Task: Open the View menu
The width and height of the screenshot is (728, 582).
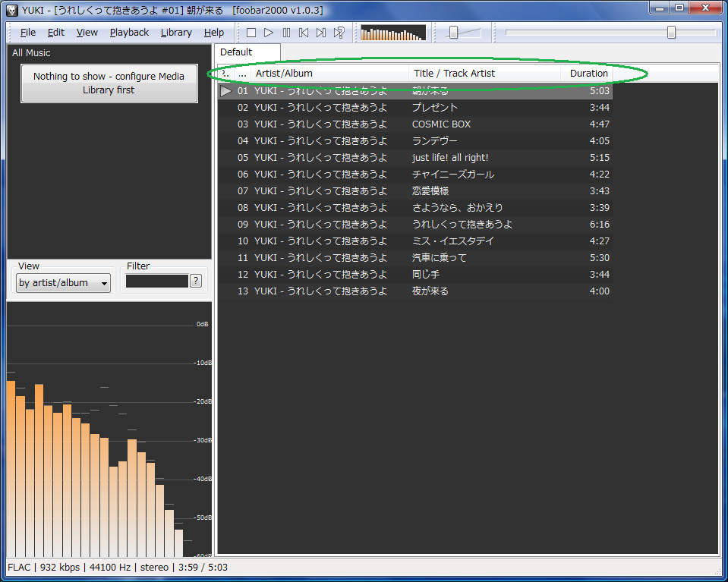Action: point(87,33)
